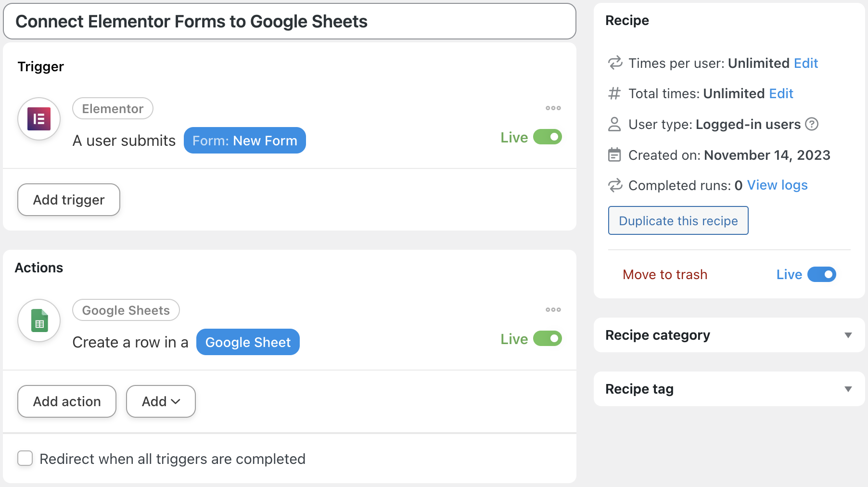
Task: Click the User type help question icon
Action: (812, 124)
